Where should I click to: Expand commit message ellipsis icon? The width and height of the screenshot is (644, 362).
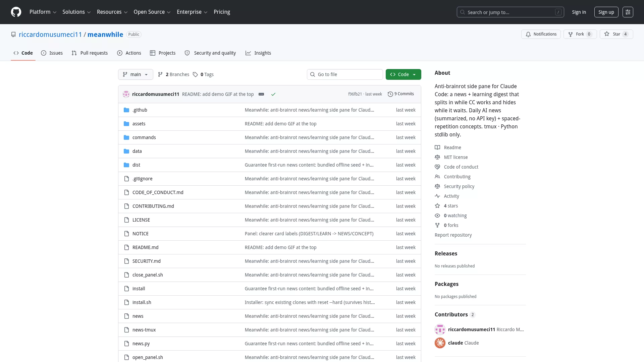[x=261, y=94]
